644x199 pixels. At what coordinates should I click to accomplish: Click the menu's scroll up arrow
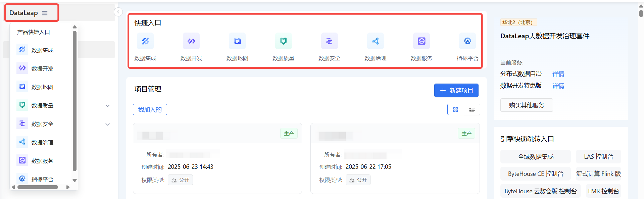pos(75,27)
